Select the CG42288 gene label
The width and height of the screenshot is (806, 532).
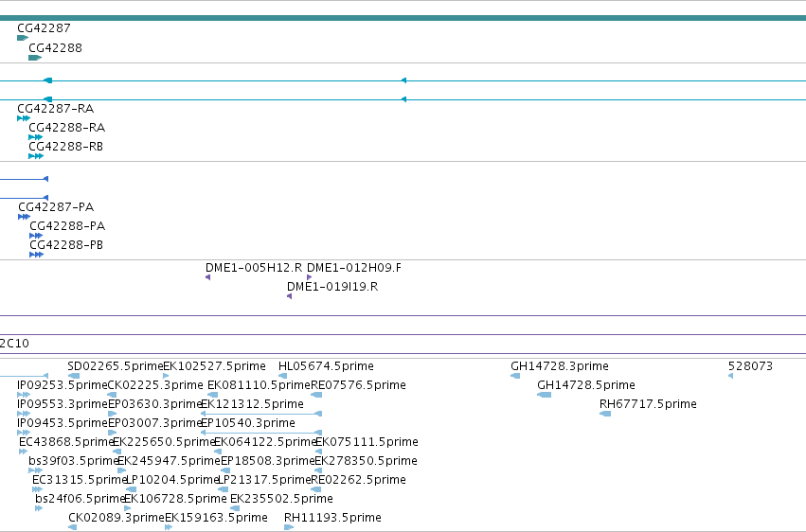pyautogui.click(x=55, y=48)
